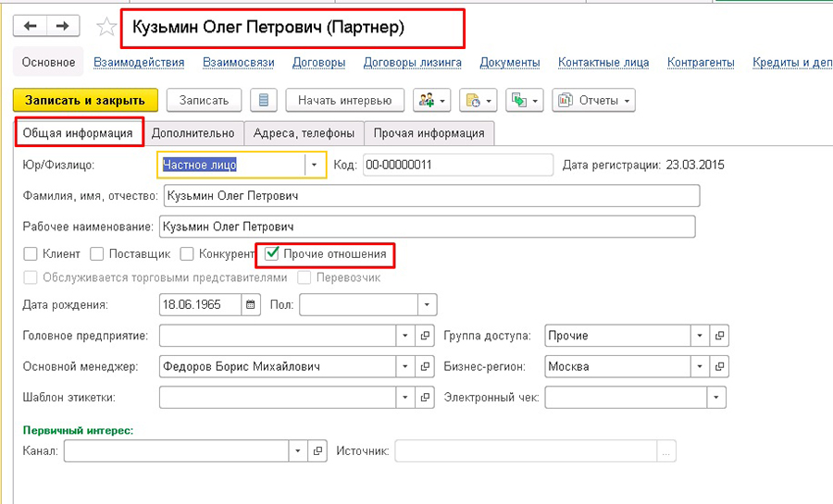This screenshot has width=833, height=504.
Task: Click into the Фамилия, имя, отчество field
Action: point(431,196)
